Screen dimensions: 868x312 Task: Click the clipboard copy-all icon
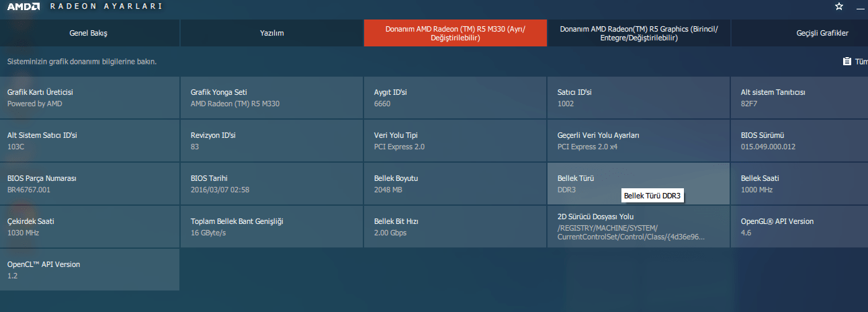(847, 61)
